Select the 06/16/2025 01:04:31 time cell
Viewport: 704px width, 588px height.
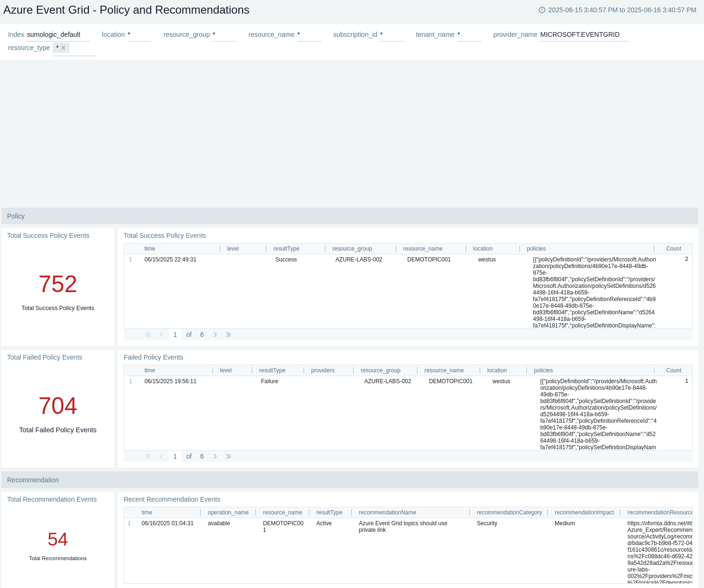click(168, 523)
